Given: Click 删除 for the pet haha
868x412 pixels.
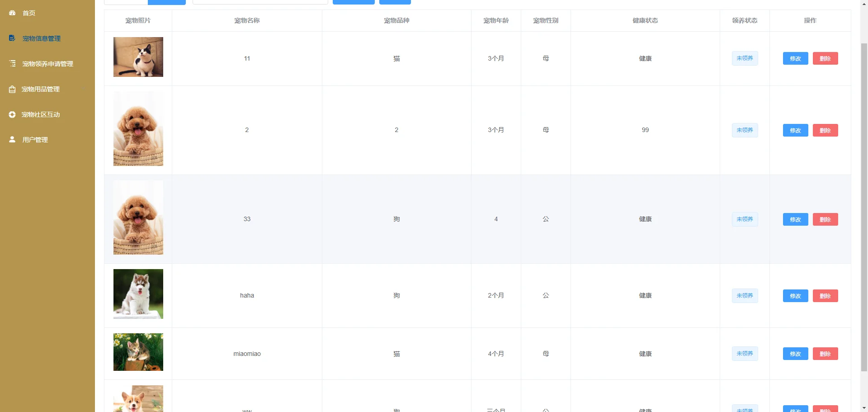Looking at the screenshot, I should point(826,296).
